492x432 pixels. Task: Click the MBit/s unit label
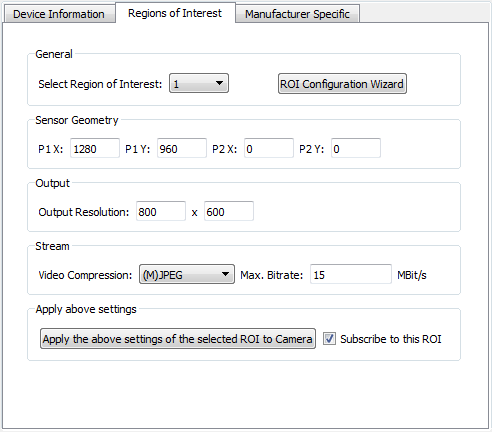point(412,275)
